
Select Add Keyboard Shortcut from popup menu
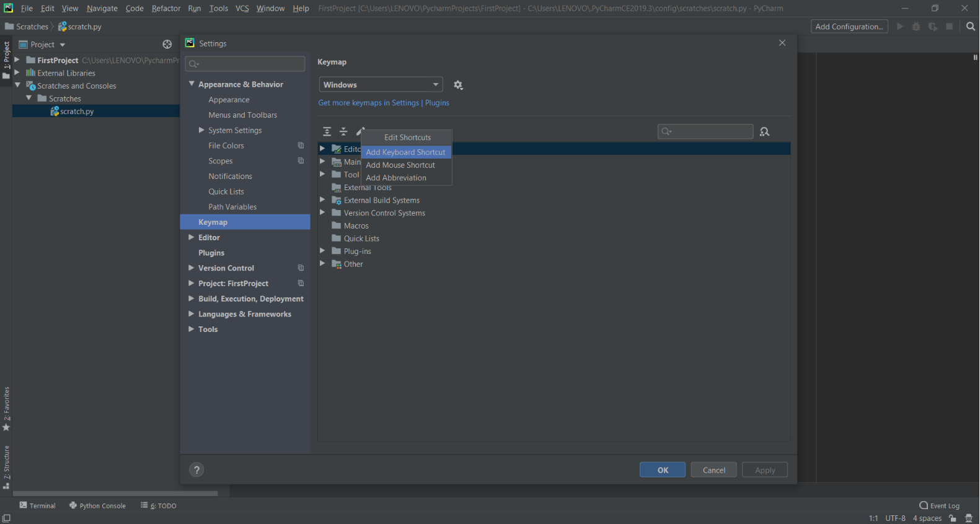(x=406, y=152)
